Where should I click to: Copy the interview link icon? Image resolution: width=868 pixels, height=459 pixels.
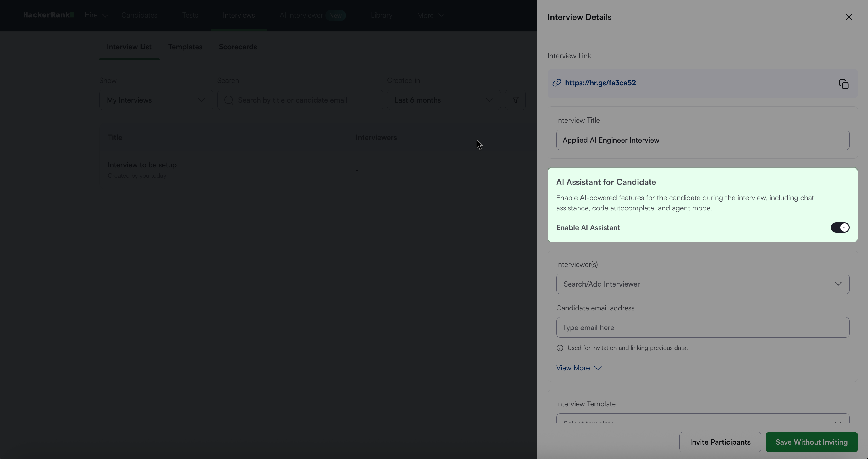coord(843,84)
